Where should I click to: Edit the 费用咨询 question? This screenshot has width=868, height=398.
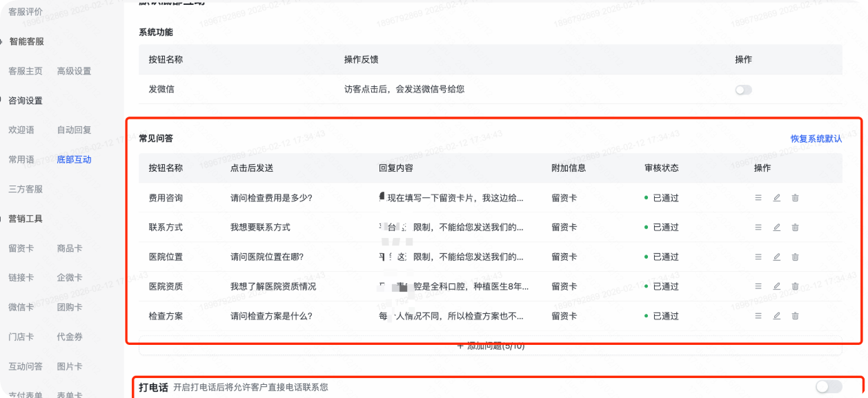[x=777, y=198]
